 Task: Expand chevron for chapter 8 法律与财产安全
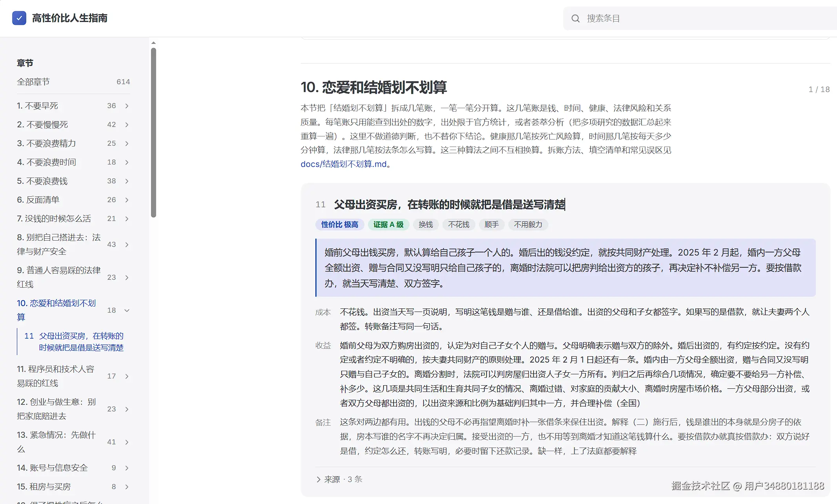[127, 245]
